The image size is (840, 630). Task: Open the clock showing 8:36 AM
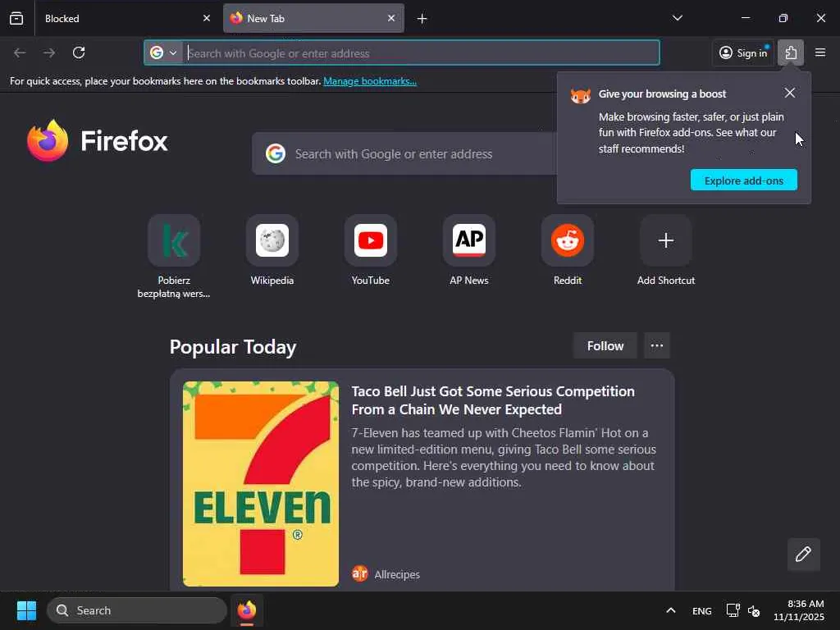click(x=799, y=610)
